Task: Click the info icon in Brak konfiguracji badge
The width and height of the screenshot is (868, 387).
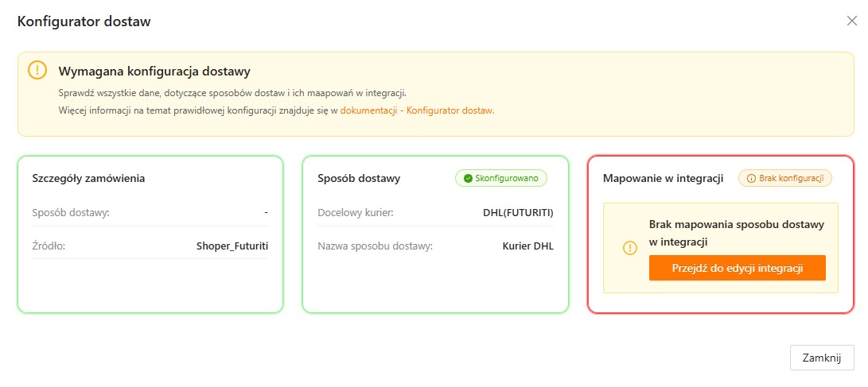Action: tap(751, 179)
